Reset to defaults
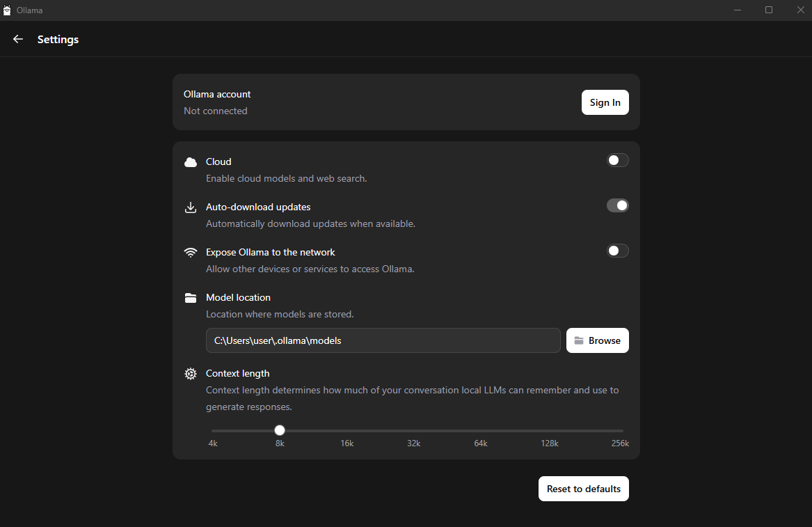 click(584, 489)
